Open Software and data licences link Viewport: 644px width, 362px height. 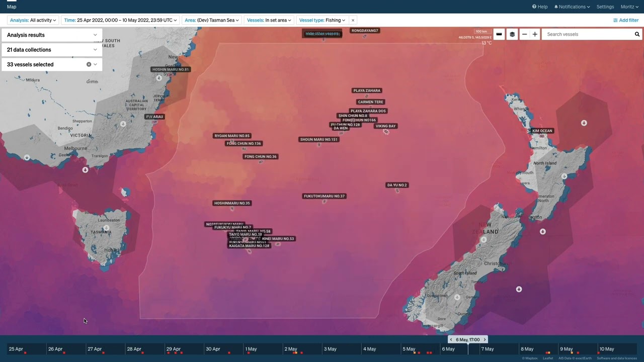tap(617, 358)
